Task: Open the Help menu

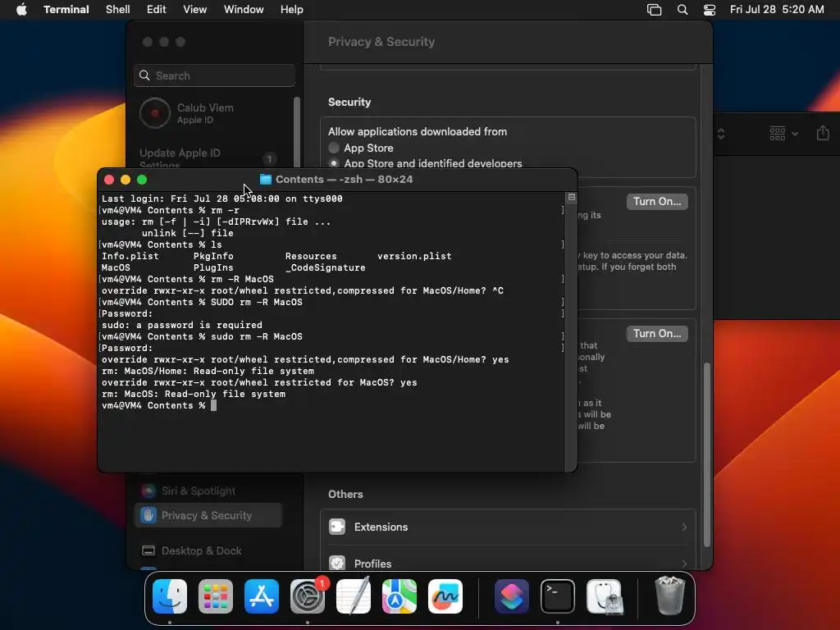Action: pyautogui.click(x=292, y=10)
